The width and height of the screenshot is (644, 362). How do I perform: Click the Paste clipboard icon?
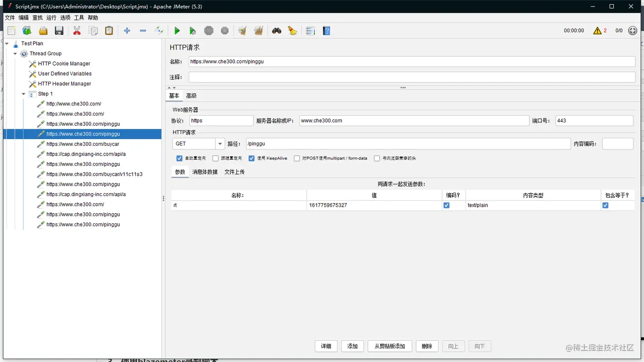109,31
